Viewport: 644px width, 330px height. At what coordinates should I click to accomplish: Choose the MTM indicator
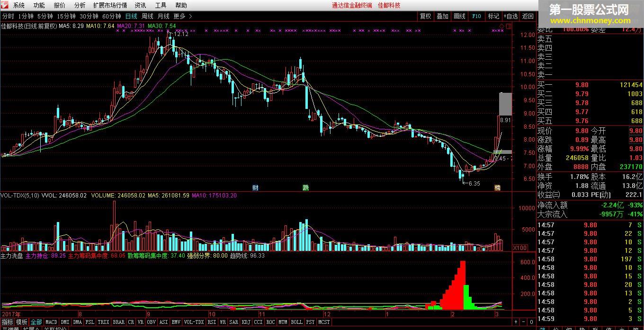click(283, 322)
